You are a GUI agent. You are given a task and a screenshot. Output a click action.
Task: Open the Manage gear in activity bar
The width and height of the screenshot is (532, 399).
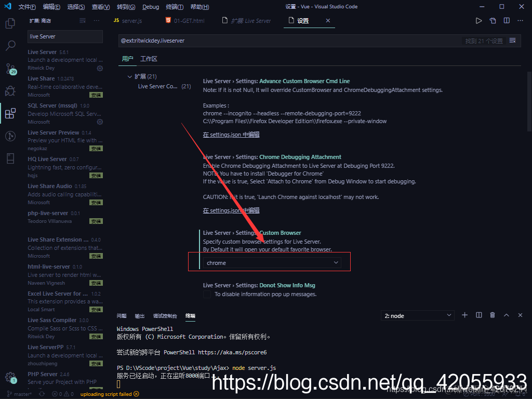[x=10, y=377]
